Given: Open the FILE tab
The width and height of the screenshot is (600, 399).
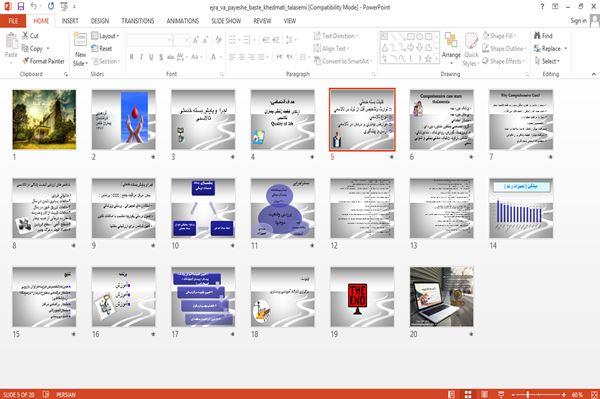Looking at the screenshot, I should pos(13,21).
